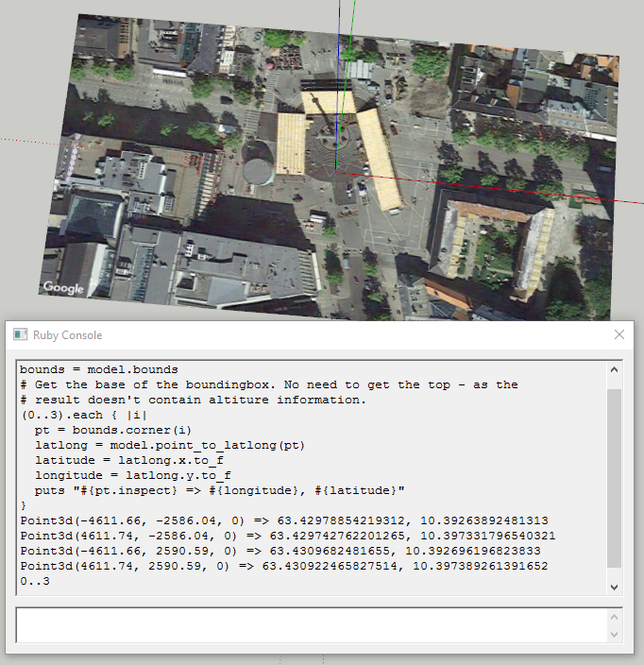Click the '0..3' result line
644x665 pixels.
tap(35, 582)
